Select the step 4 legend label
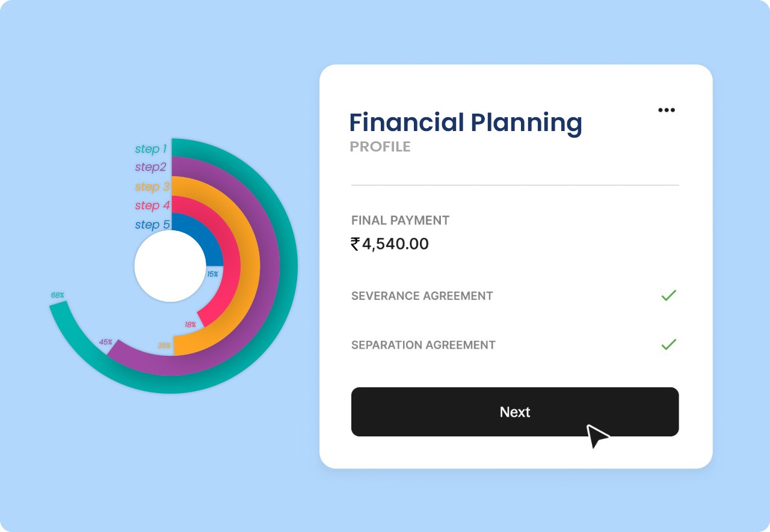This screenshot has width=770, height=532. (152, 206)
